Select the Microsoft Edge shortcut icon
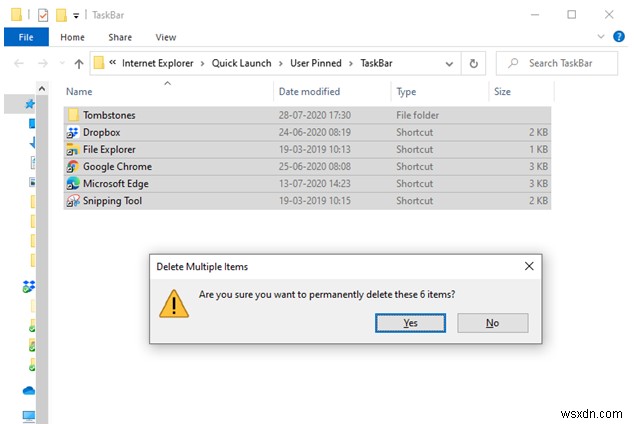634x424 pixels. [x=73, y=184]
